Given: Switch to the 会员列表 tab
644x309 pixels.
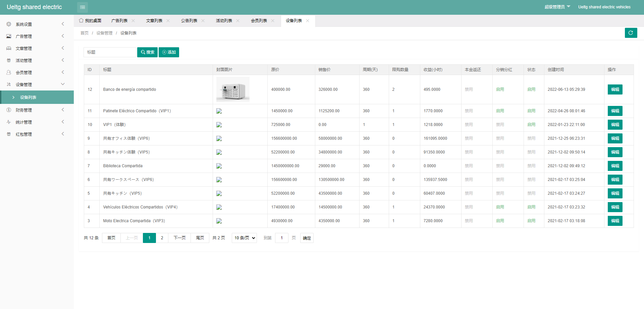Looking at the screenshot, I should click(259, 21).
